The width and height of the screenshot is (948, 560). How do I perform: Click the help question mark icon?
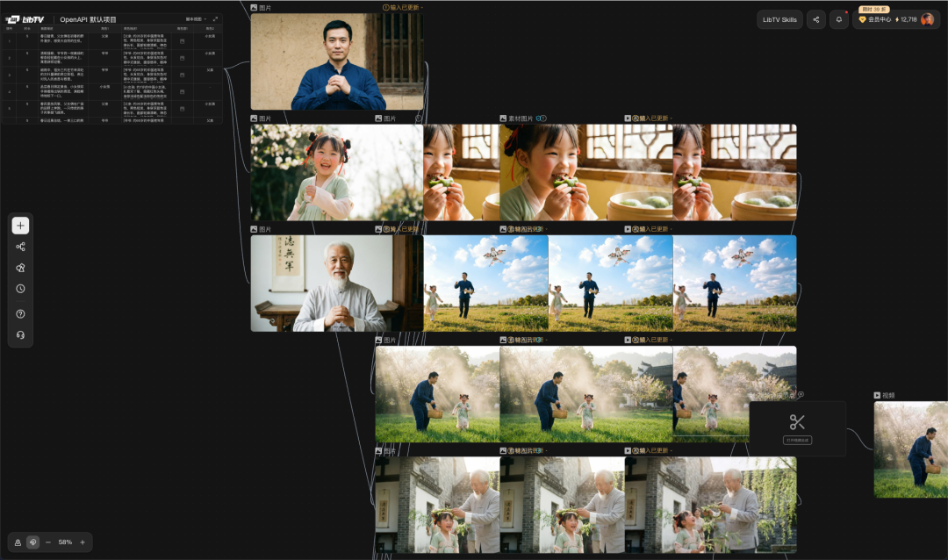point(19,313)
